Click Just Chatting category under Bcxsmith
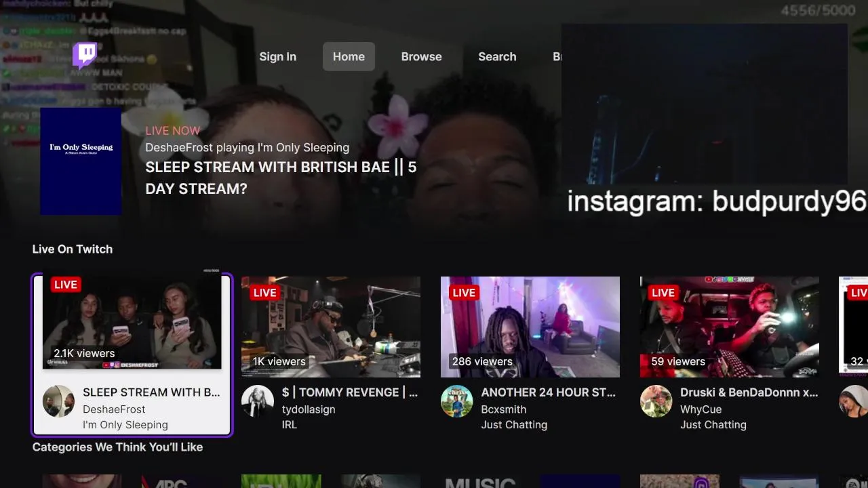Viewport: 868px width, 488px height. tap(514, 425)
